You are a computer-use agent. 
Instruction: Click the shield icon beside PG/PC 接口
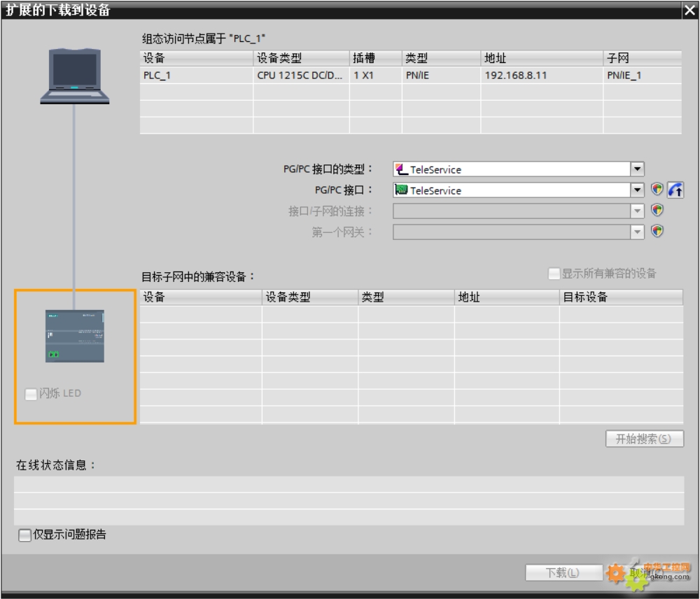click(x=657, y=189)
